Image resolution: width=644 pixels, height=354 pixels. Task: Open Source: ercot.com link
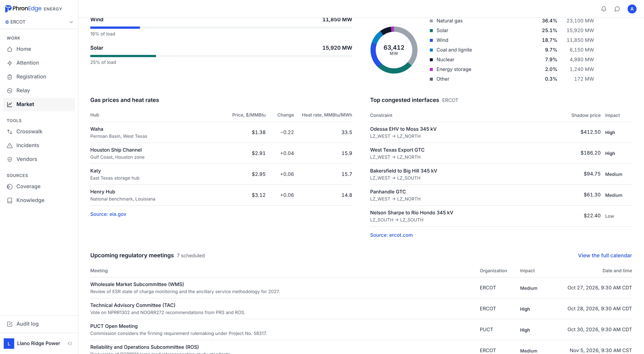(x=391, y=235)
